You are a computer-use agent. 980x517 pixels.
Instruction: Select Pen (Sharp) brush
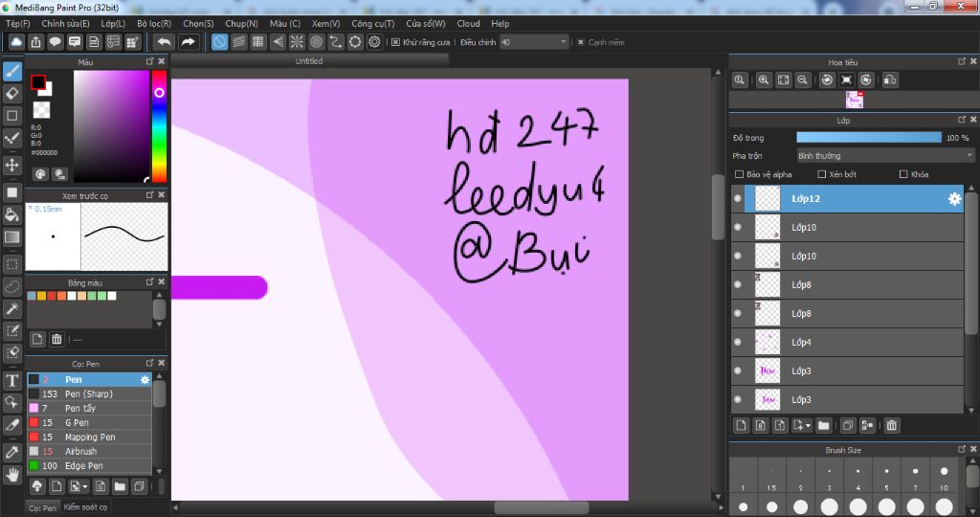click(x=89, y=393)
